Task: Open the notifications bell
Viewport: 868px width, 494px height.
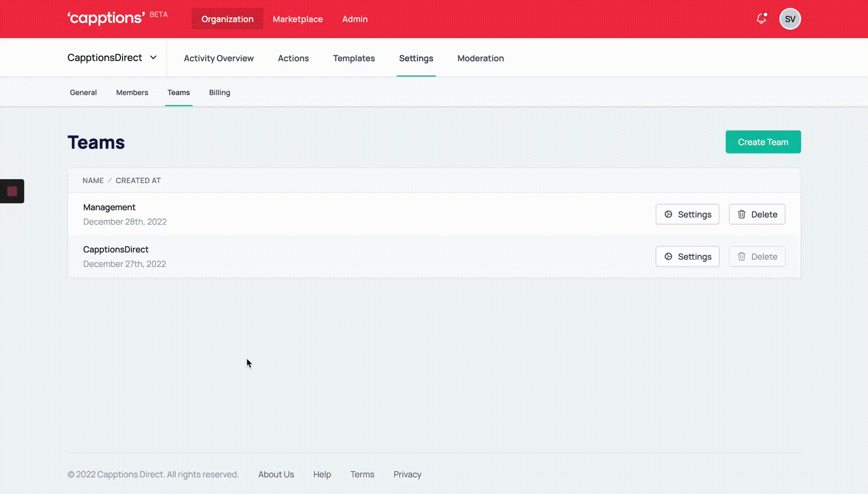Action: coord(761,19)
